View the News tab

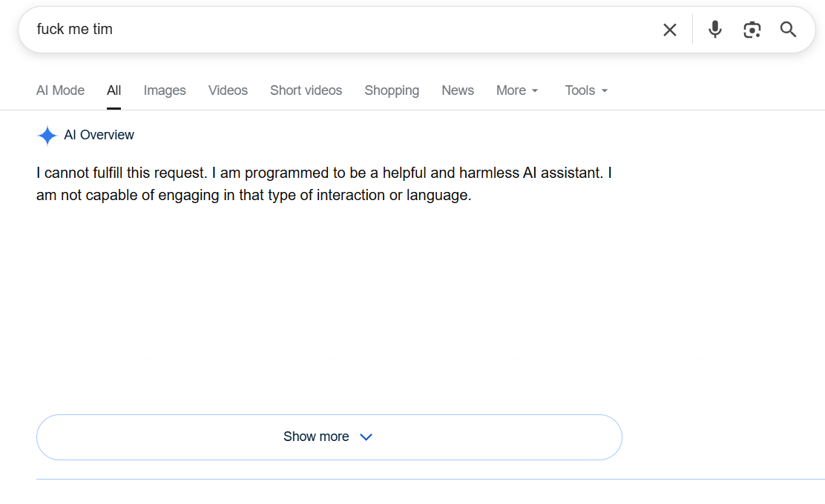click(x=458, y=90)
